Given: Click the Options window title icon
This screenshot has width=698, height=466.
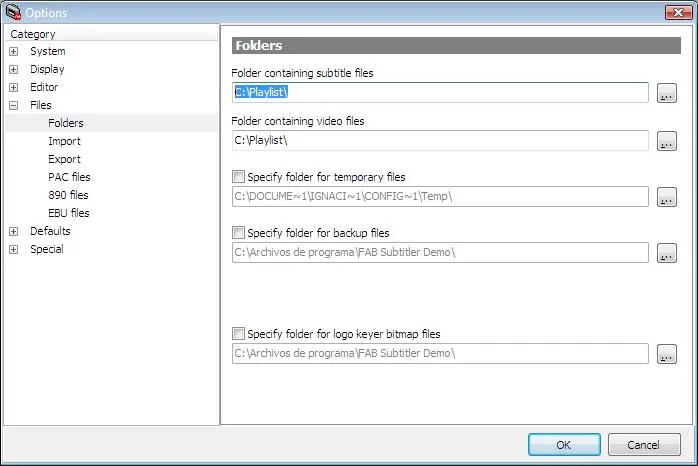Looking at the screenshot, I should click(x=12, y=12).
